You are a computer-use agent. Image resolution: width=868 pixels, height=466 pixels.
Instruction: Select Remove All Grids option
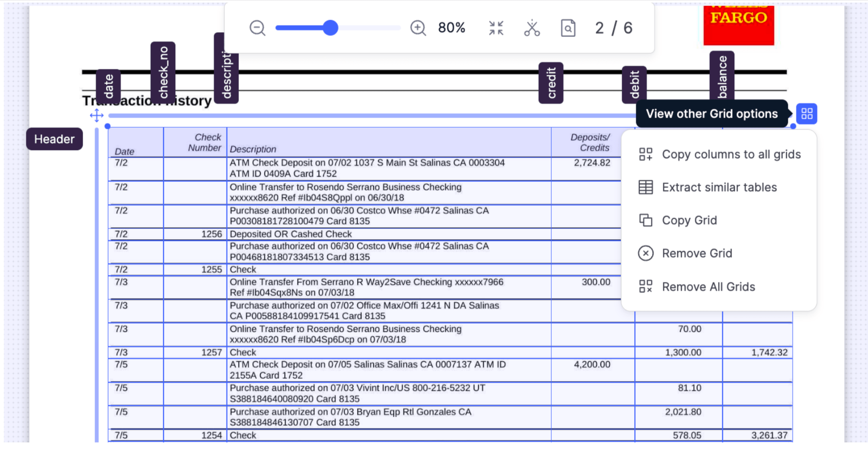point(708,287)
